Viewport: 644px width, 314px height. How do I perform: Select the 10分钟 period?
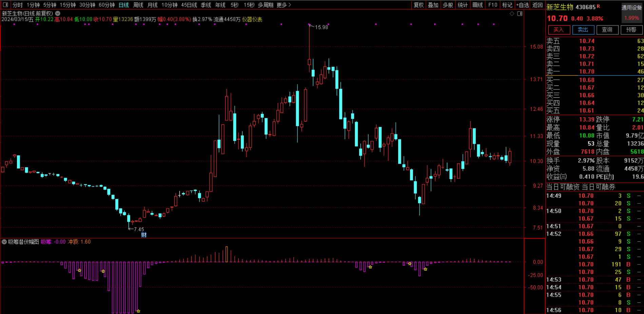click(170, 5)
